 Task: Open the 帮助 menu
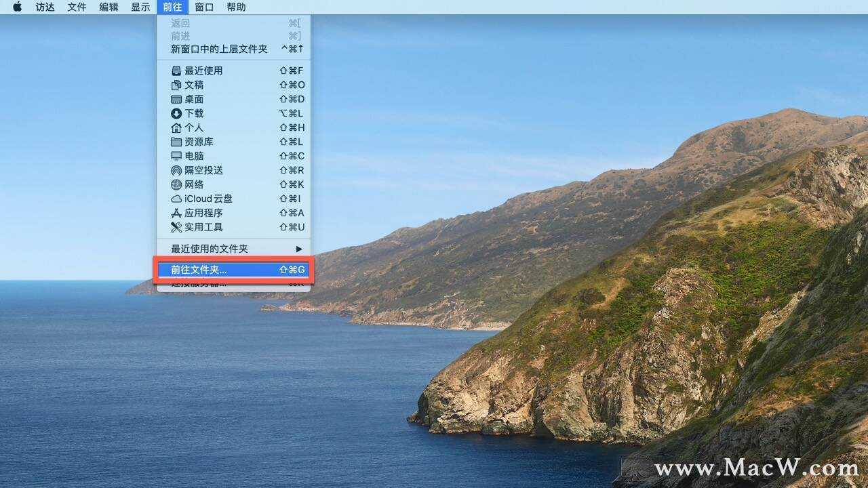click(236, 7)
